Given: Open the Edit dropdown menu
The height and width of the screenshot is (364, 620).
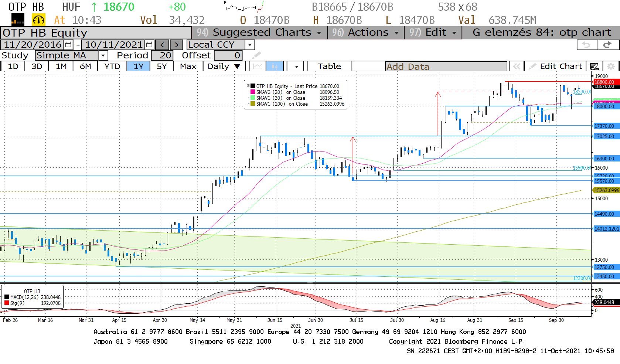Looking at the screenshot, I should coord(433,33).
